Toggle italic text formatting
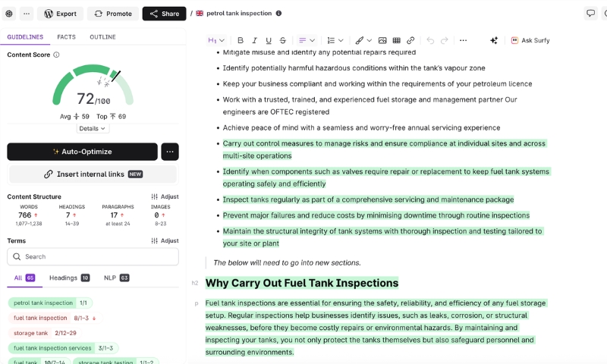Image resolution: width=607 pixels, height=364 pixels. pos(255,40)
